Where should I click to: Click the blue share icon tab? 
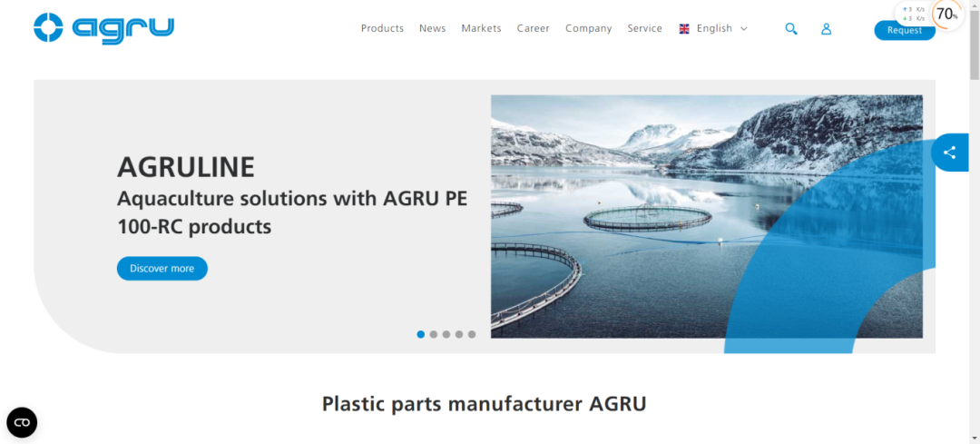(x=949, y=152)
